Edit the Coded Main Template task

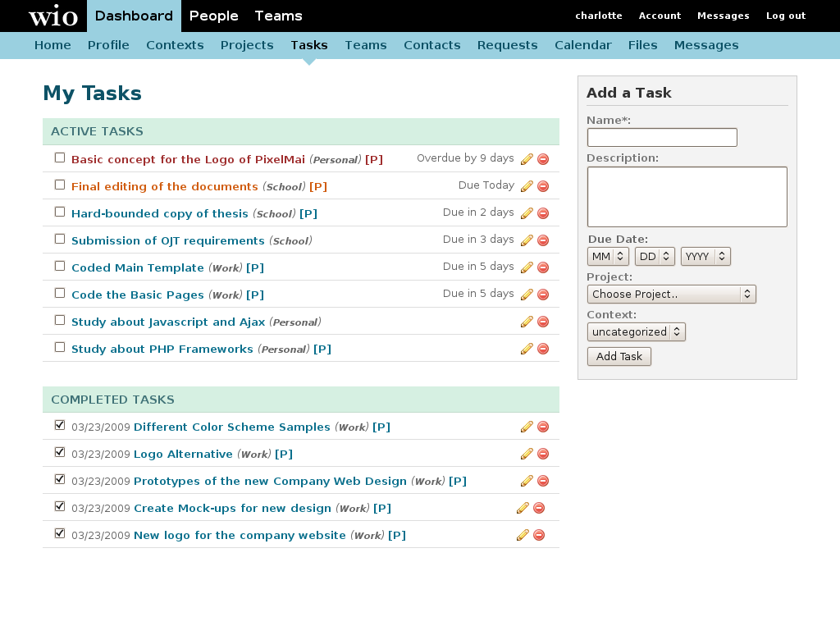pos(527,267)
